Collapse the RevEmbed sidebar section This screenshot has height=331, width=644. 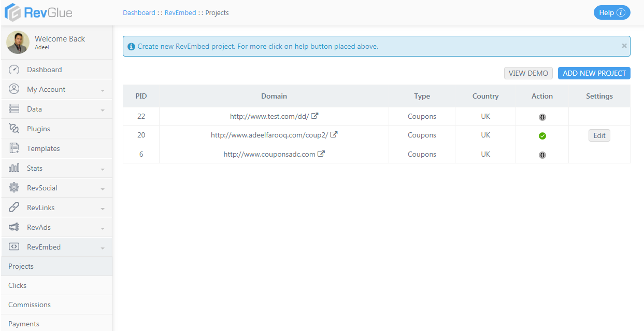[103, 248]
